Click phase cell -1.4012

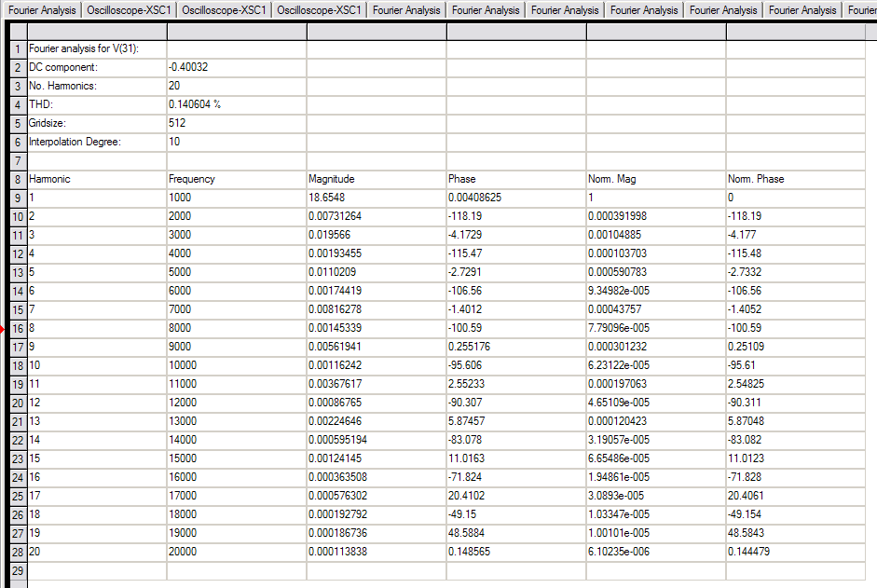coord(516,309)
